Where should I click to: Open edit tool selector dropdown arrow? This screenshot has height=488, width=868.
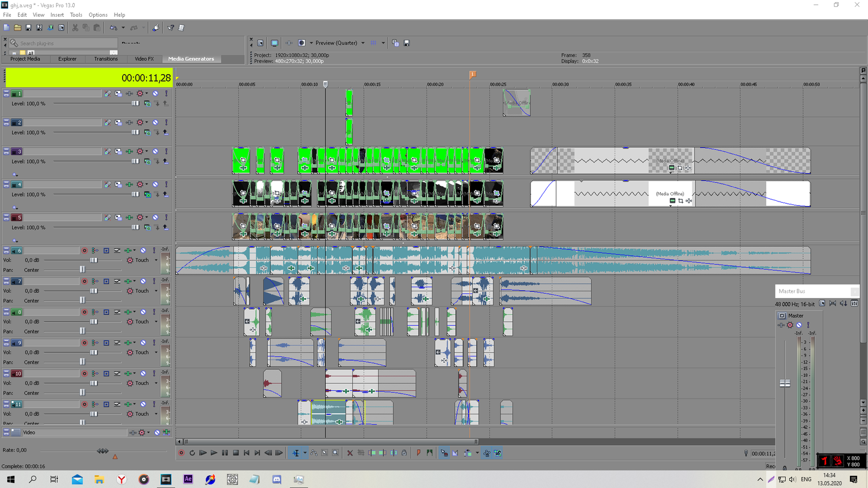coord(305,453)
